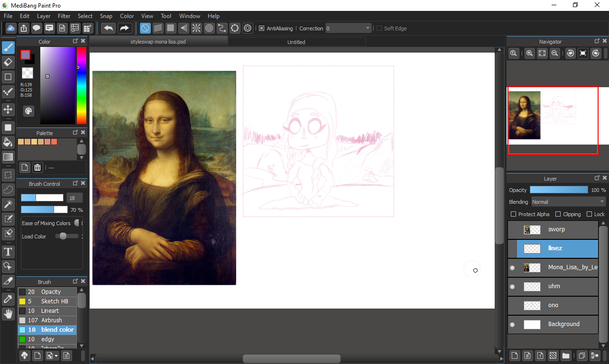Screen dimensions: 609x364
Task: Toggle the AntiAliasing checkbox
Action: (x=261, y=28)
